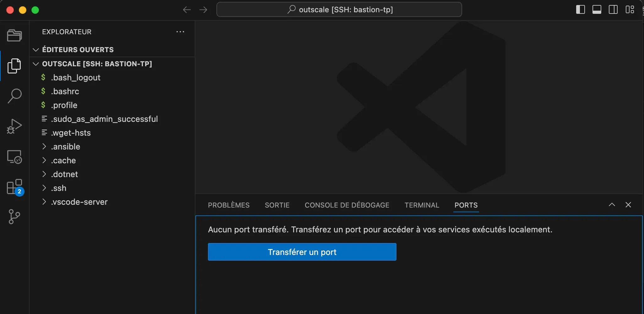Click the back navigation arrow
Screen dimensions: 644x314
click(186, 10)
